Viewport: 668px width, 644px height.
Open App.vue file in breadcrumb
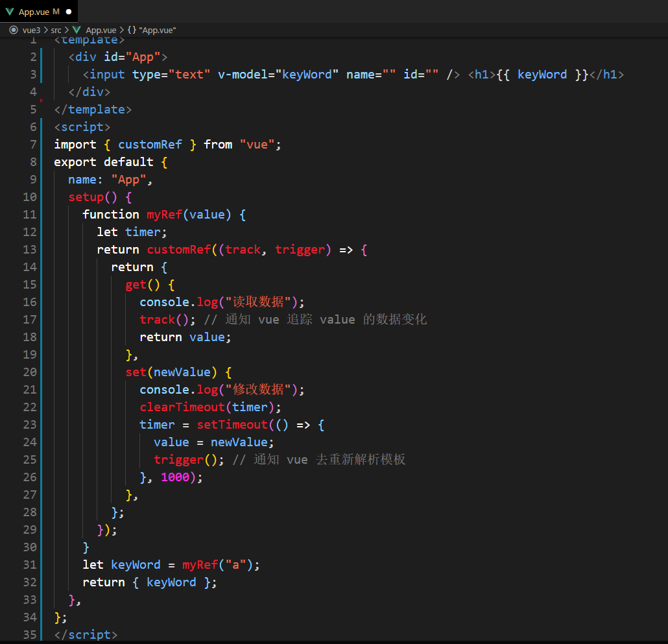click(x=101, y=30)
